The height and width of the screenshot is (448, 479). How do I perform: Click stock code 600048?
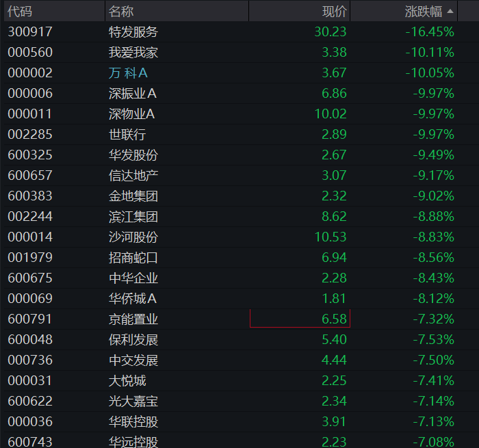click(x=30, y=339)
